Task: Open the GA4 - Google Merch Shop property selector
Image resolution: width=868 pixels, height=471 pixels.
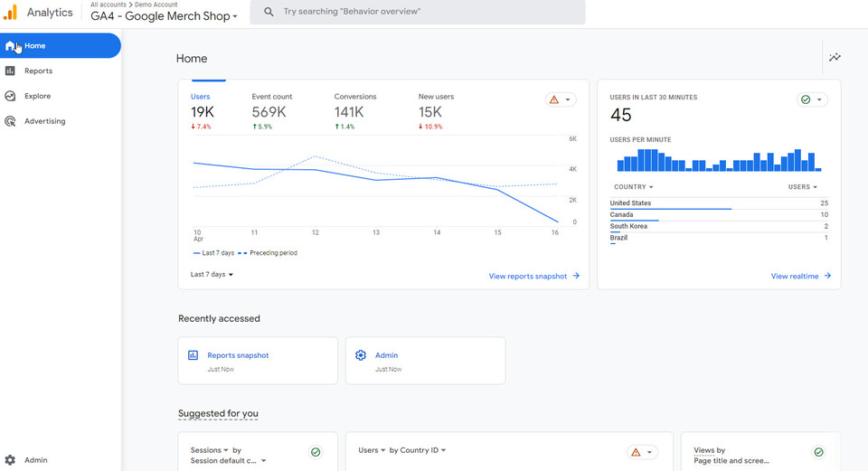Action: pyautogui.click(x=164, y=16)
